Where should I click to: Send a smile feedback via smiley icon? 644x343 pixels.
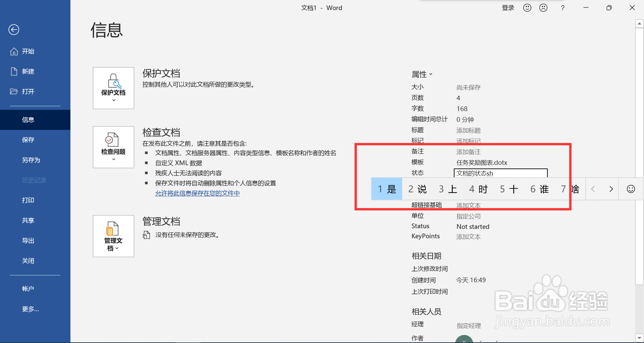point(527,8)
